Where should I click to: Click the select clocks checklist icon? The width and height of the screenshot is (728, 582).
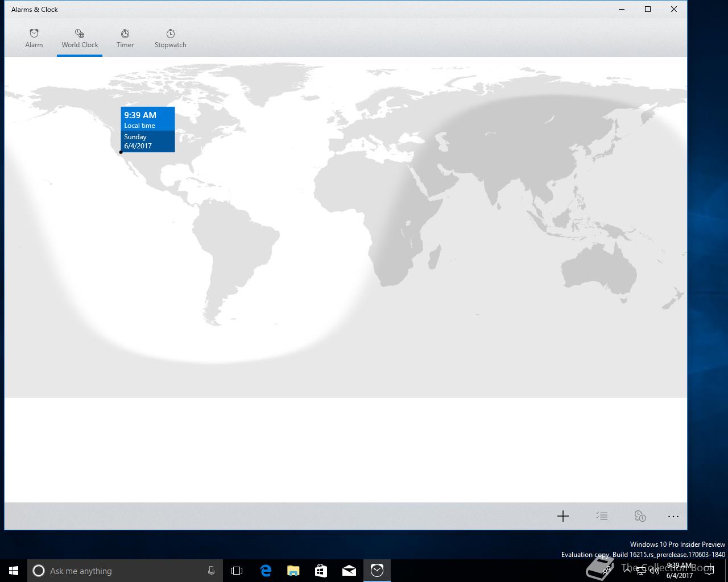click(x=602, y=516)
